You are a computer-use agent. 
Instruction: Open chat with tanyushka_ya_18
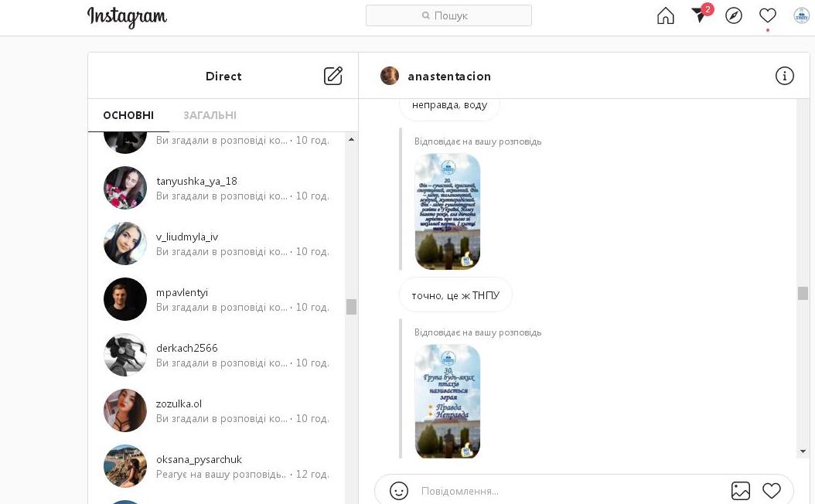pyautogui.click(x=217, y=188)
